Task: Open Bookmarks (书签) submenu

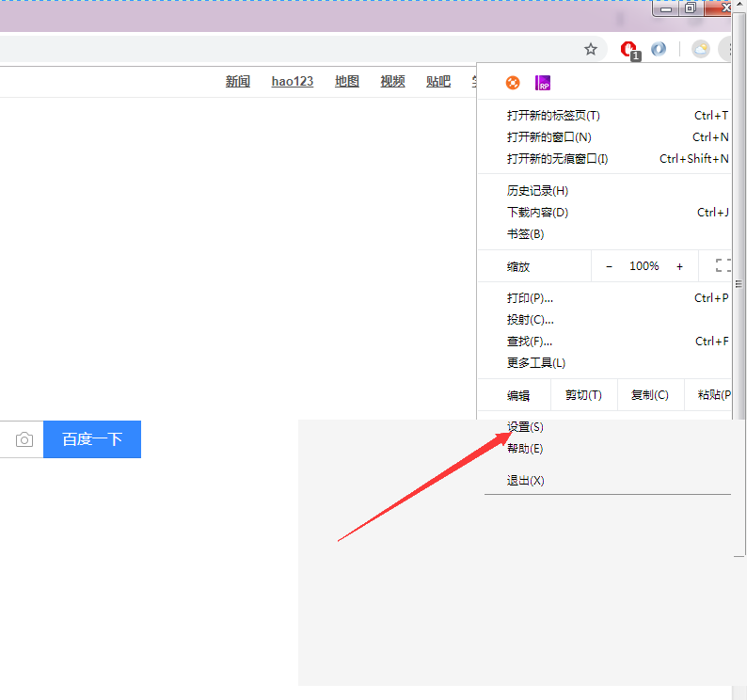Action: point(605,234)
